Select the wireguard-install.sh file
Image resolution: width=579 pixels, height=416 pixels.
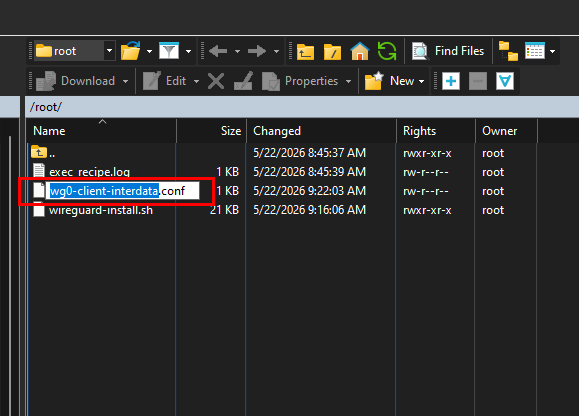pyautogui.click(x=101, y=210)
